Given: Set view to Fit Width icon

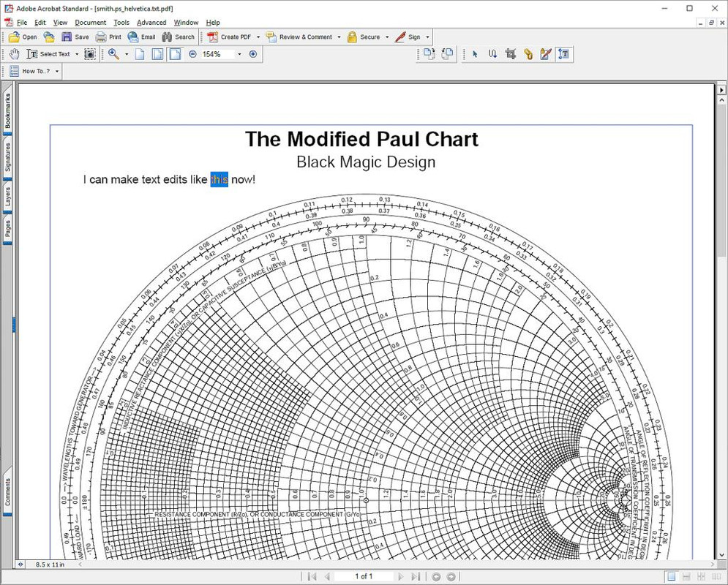Looking at the screenshot, I should tap(175, 54).
